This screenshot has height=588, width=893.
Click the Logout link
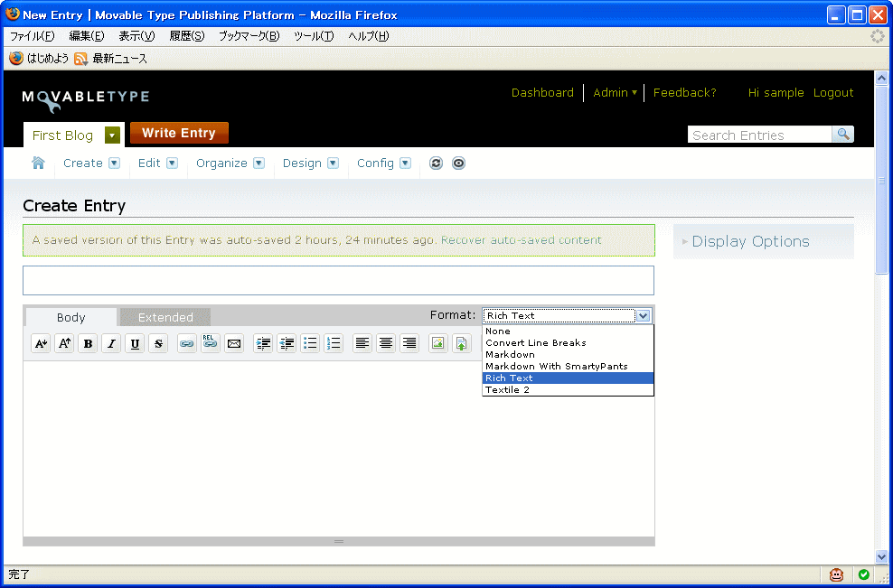(833, 93)
